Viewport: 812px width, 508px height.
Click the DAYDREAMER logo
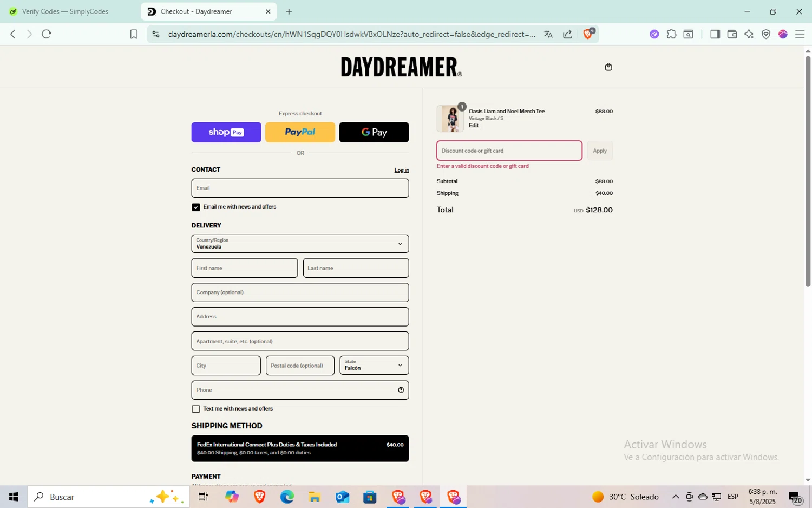coord(402,67)
